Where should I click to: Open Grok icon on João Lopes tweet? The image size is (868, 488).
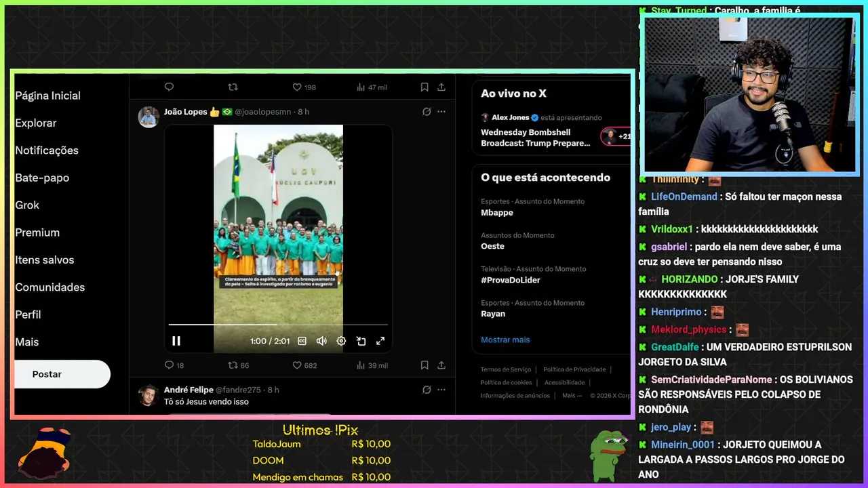coord(427,112)
